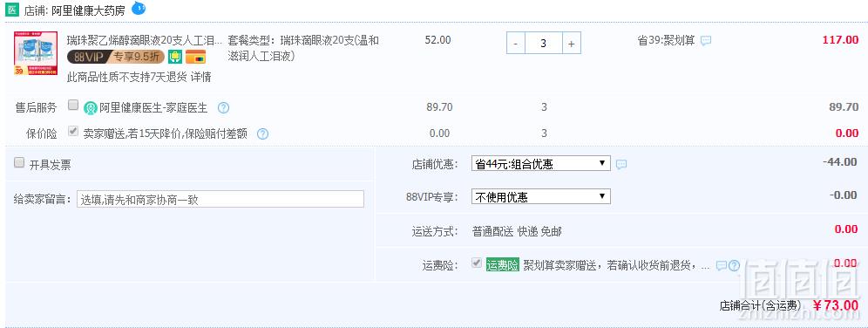
Task: Click 卖家赠送,若15天降价 insurance text
Action: [x=166, y=133]
